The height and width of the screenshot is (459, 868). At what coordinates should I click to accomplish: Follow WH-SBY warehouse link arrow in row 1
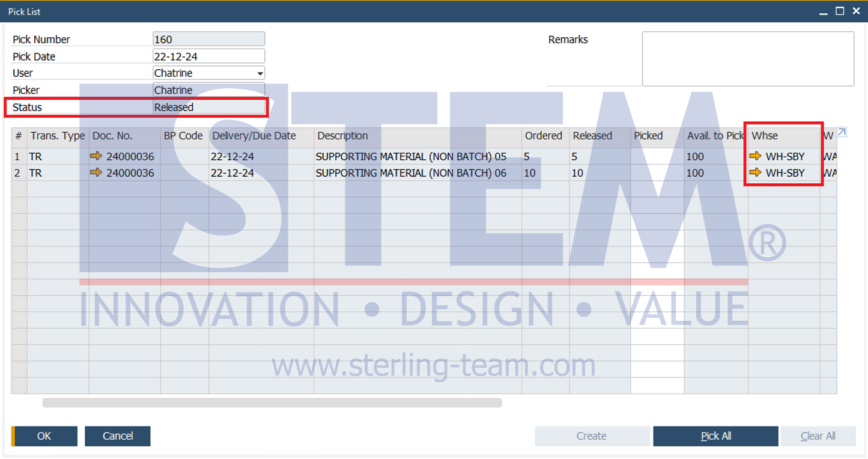[x=756, y=156]
